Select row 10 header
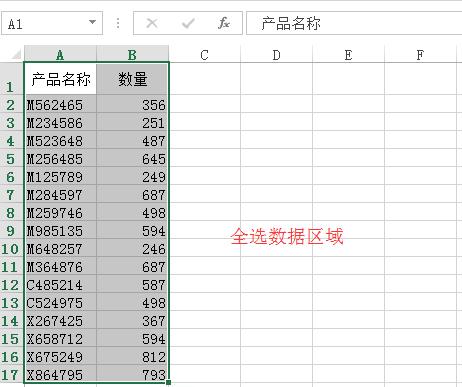 (x=12, y=248)
